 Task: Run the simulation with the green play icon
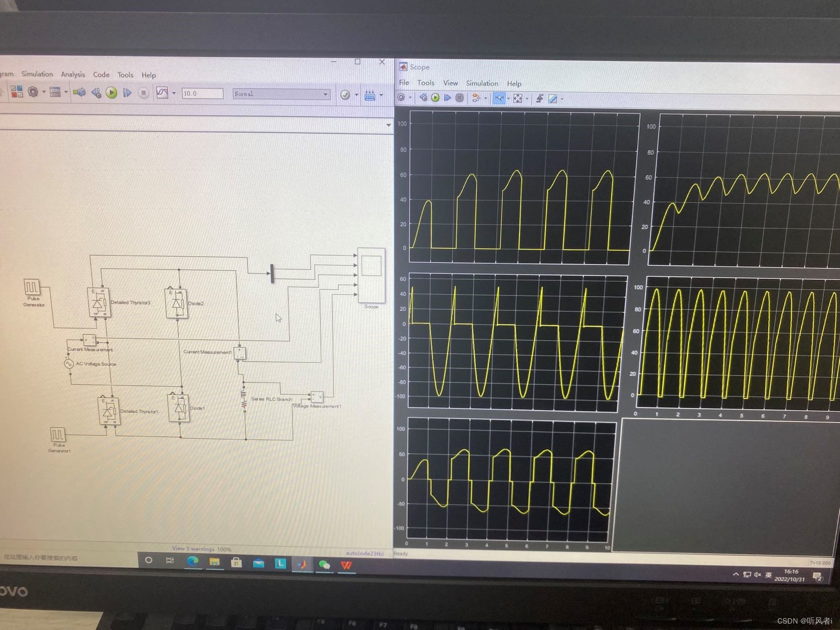click(x=111, y=93)
